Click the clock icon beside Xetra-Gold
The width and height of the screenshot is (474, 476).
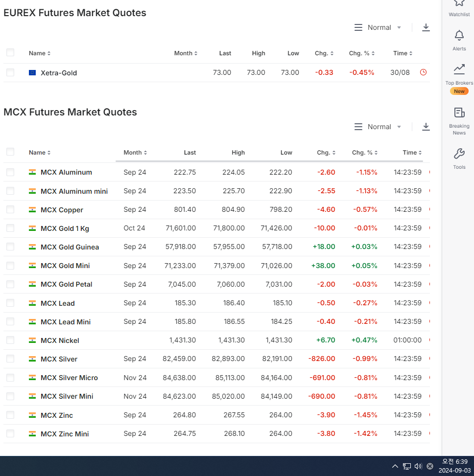click(x=423, y=72)
